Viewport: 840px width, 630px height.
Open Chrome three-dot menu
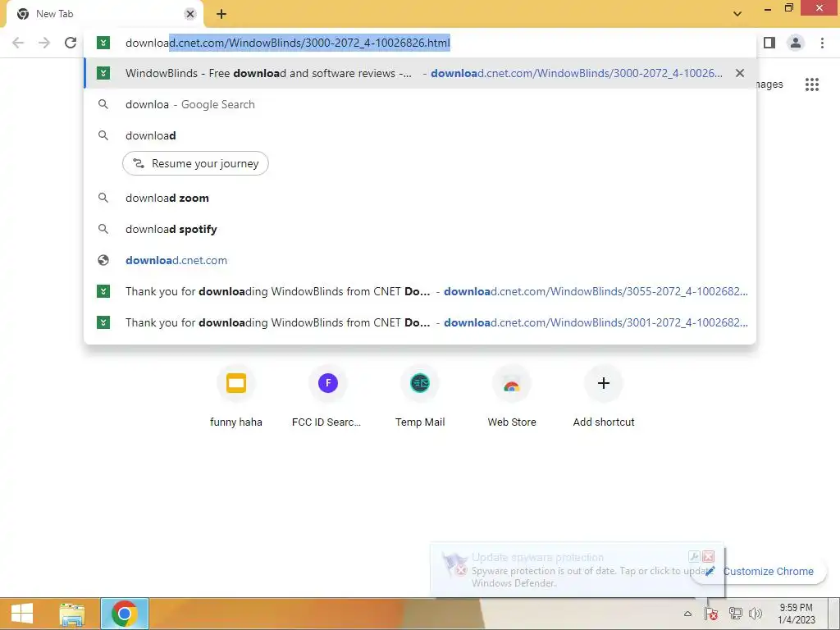[822, 43]
